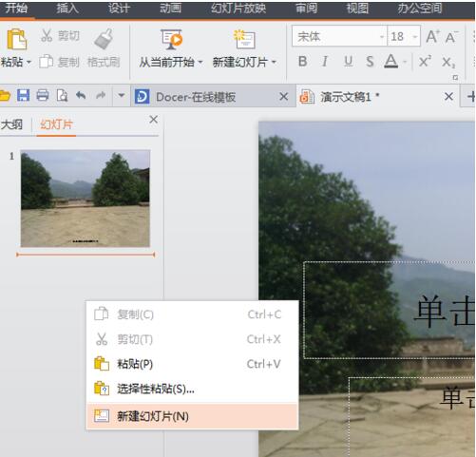Viewport: 476px width, 457px height.
Task: Open the font size dropdown arrow
Action: point(415,37)
